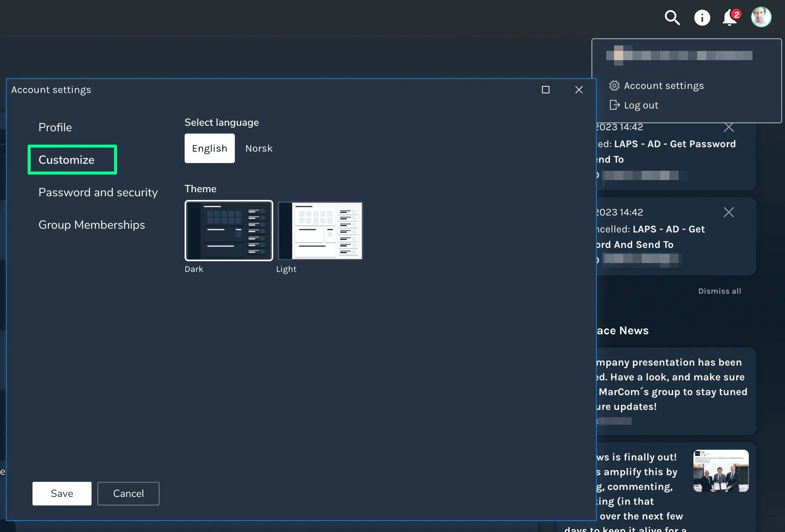Image resolution: width=785 pixels, height=532 pixels.
Task: Close the Account settings dialog
Action: click(579, 90)
